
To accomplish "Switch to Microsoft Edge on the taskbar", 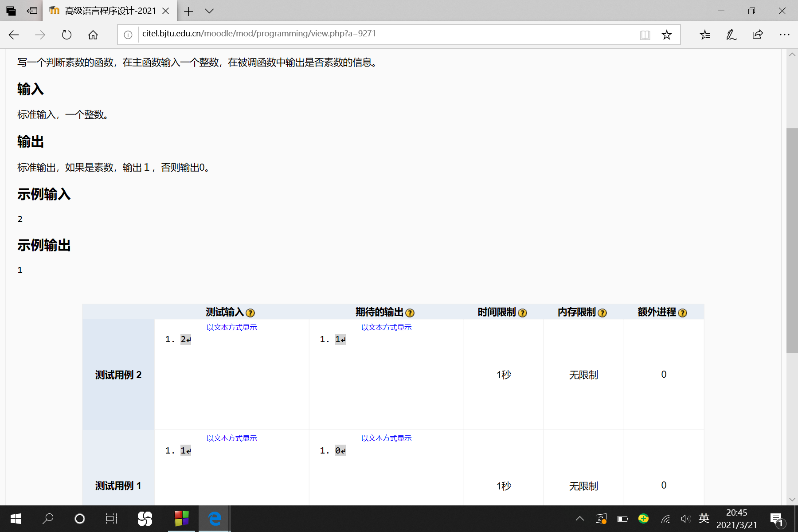I will (x=215, y=519).
